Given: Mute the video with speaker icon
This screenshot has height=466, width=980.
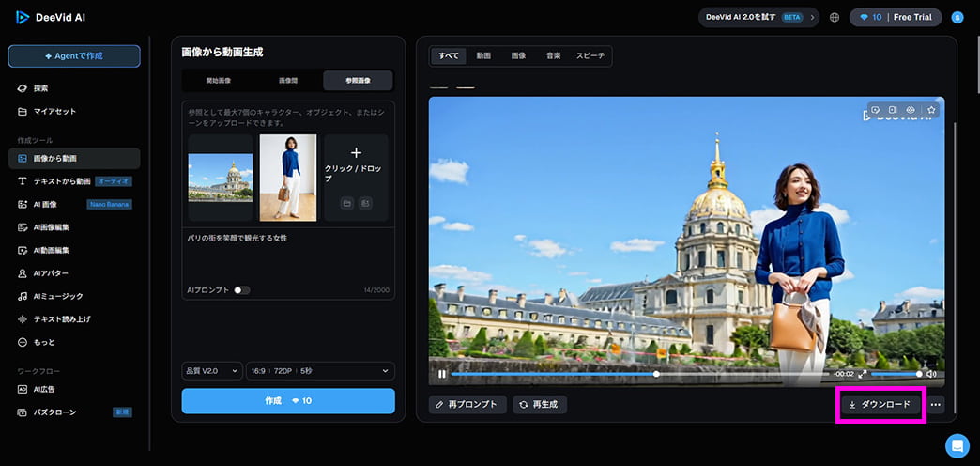Looking at the screenshot, I should click(931, 374).
